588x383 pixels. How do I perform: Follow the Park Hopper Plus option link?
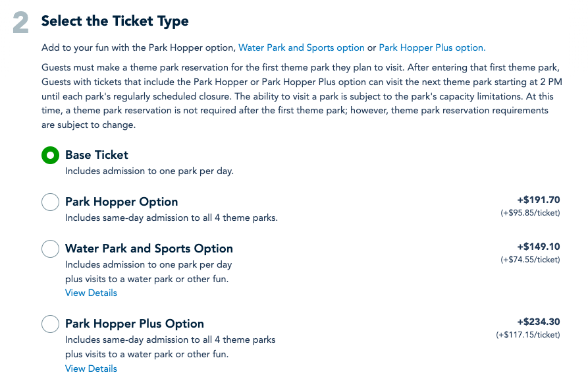point(432,47)
